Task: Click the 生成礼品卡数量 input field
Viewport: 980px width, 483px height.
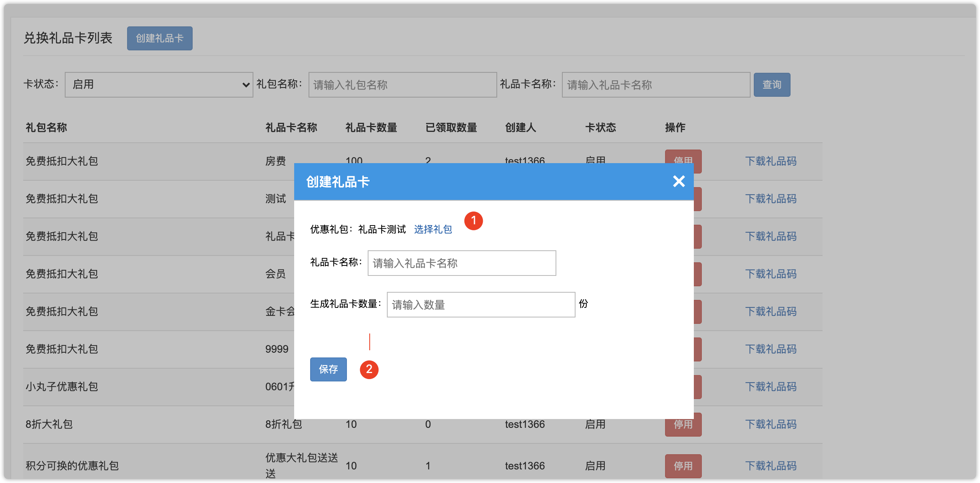Action: [x=481, y=305]
